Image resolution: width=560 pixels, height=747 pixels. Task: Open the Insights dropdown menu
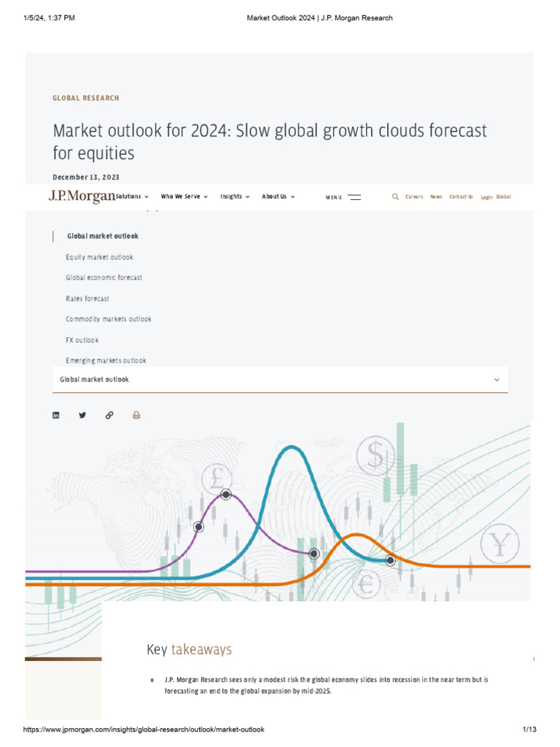235,196
